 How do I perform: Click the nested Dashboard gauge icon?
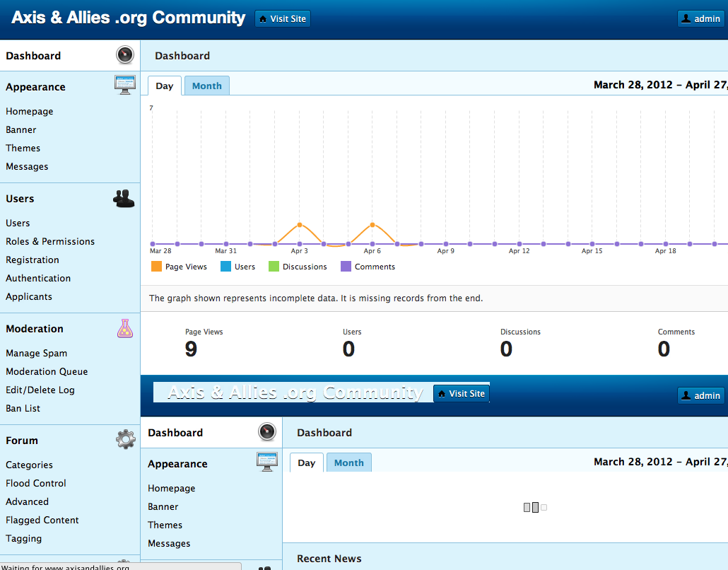coord(267,432)
